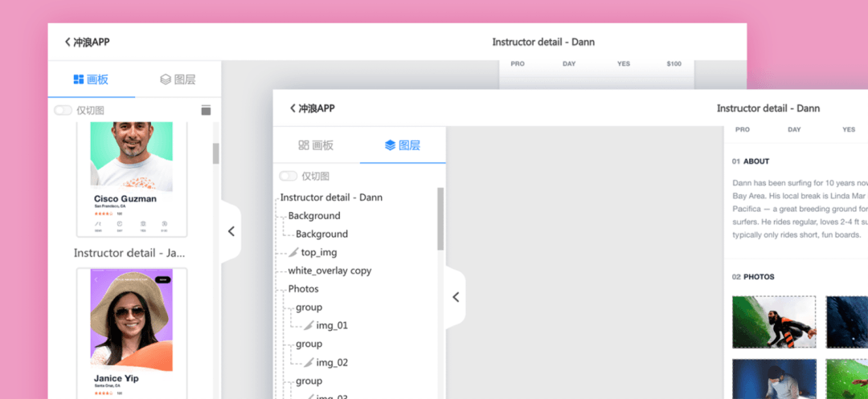The height and width of the screenshot is (399, 868).
Task: Collapse front window layers panel with arrow handle
Action: 457,297
